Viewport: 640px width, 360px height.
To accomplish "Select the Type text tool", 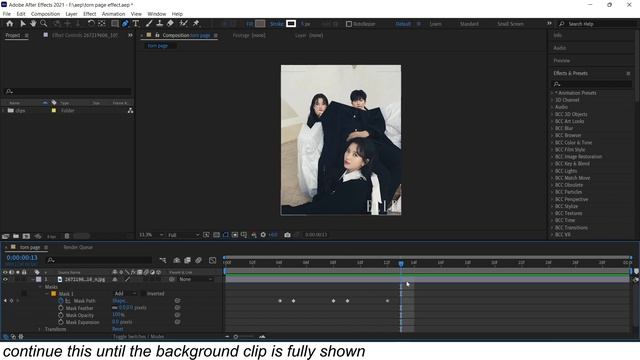I will [136, 24].
